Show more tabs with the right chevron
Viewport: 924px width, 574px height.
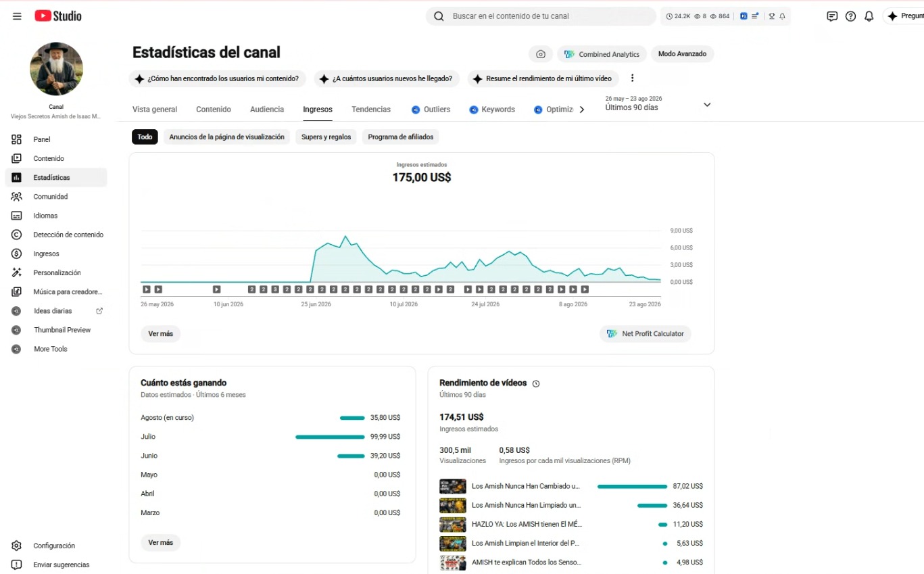582,110
